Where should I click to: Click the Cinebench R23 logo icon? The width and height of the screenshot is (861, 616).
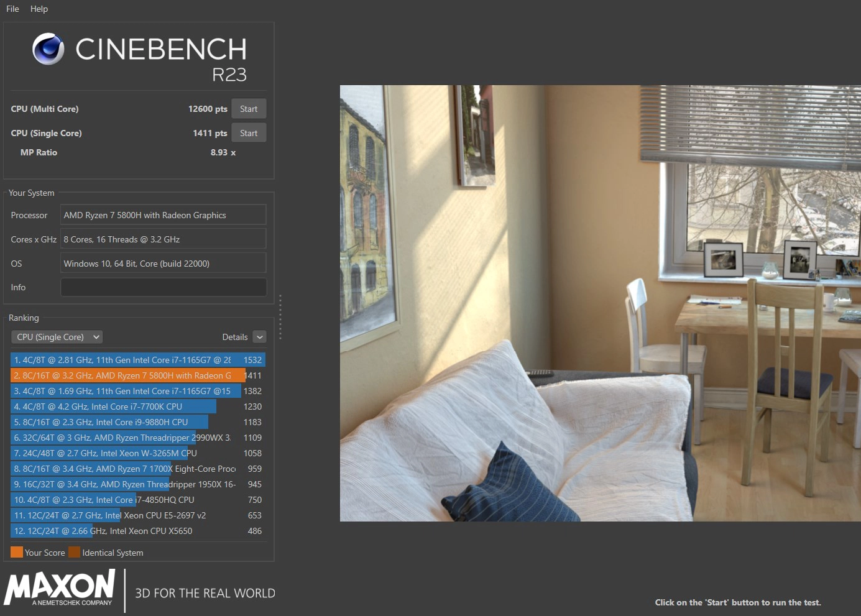click(48, 48)
